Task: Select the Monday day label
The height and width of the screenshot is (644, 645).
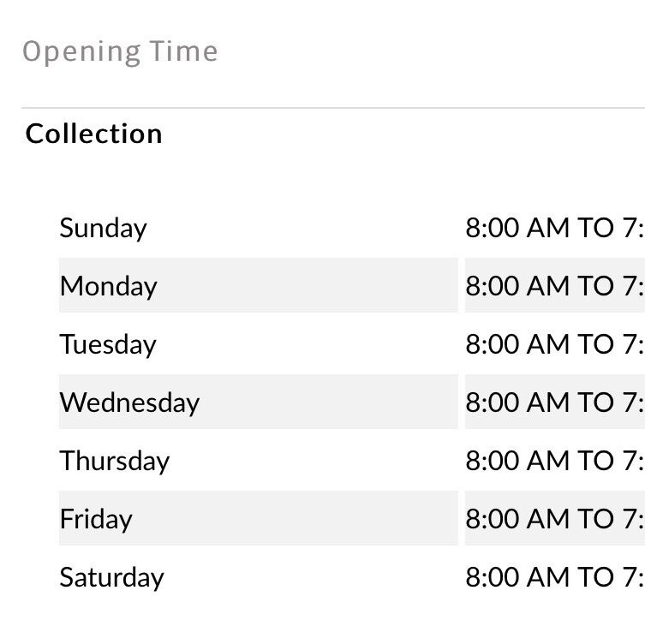Action: 108,286
